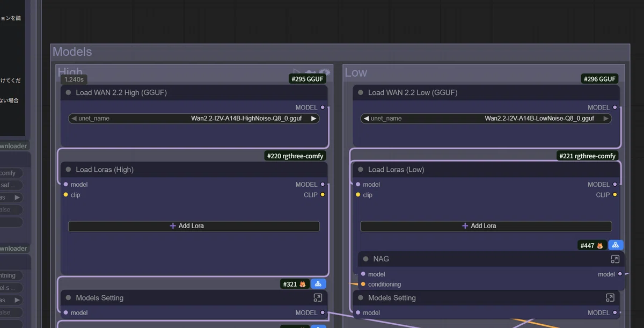Viewport: 644px width, 328px height.
Task: Select previous unet_name for HighNoise loader
Action: [x=74, y=119]
